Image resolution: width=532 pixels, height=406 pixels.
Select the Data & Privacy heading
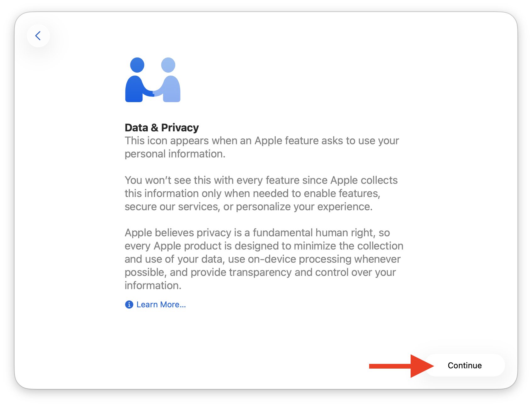click(x=162, y=128)
